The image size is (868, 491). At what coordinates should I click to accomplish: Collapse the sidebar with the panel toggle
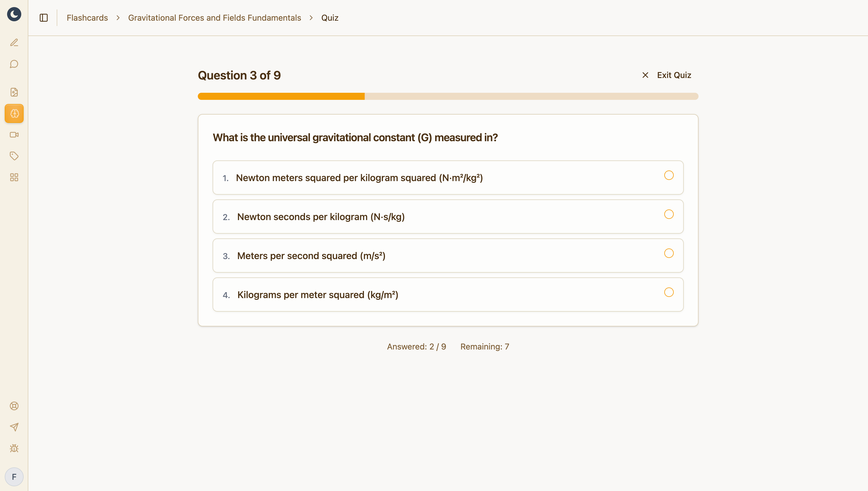44,17
